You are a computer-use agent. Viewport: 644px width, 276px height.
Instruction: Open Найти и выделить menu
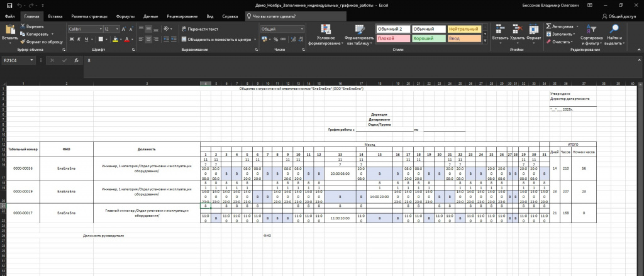[614, 35]
